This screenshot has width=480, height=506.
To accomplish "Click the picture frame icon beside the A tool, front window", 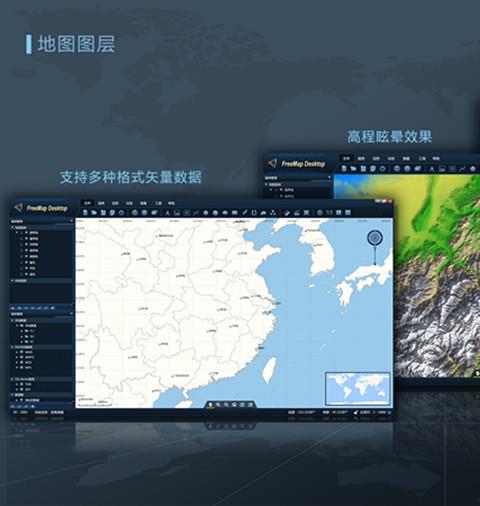I will (x=177, y=213).
